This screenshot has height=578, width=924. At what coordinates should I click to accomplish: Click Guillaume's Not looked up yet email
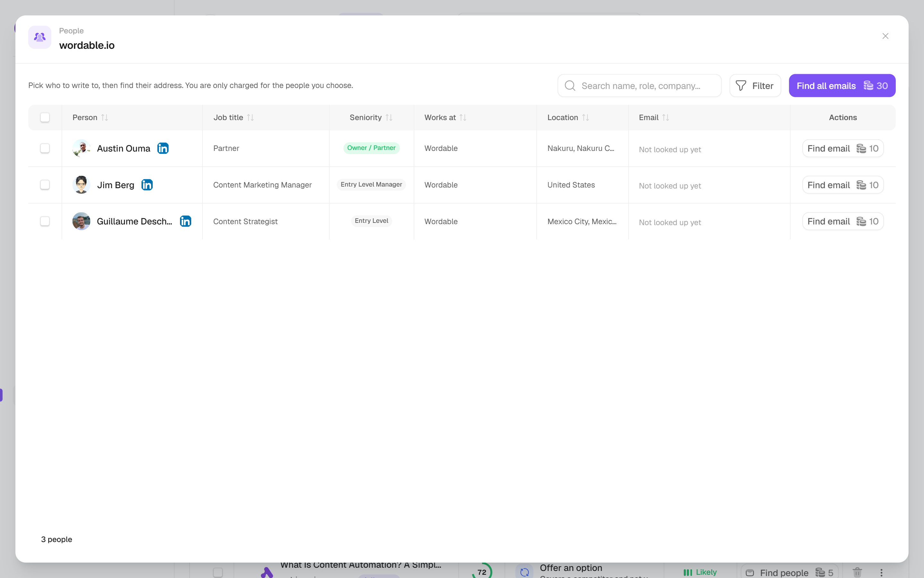click(x=670, y=223)
